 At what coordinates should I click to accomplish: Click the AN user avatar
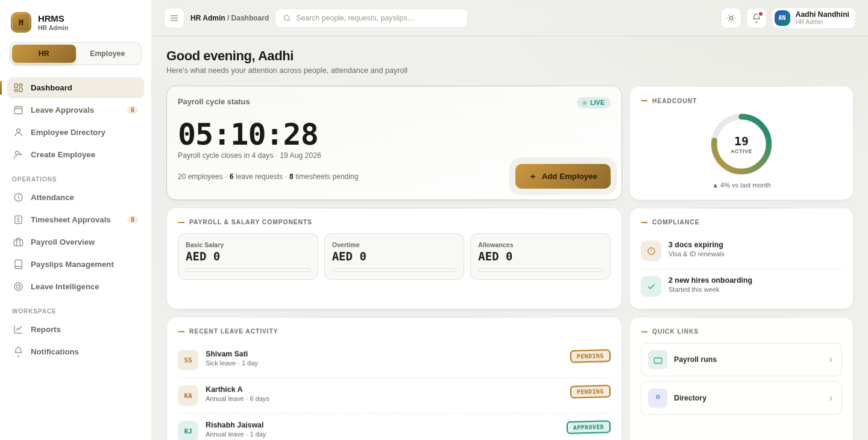[x=782, y=18]
